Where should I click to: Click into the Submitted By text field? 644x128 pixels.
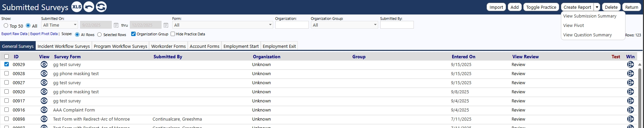397,25
